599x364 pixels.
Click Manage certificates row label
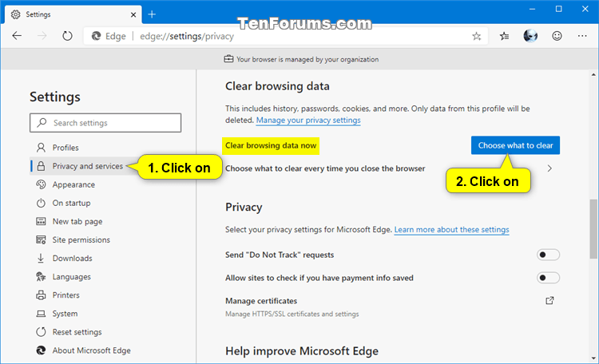click(261, 301)
